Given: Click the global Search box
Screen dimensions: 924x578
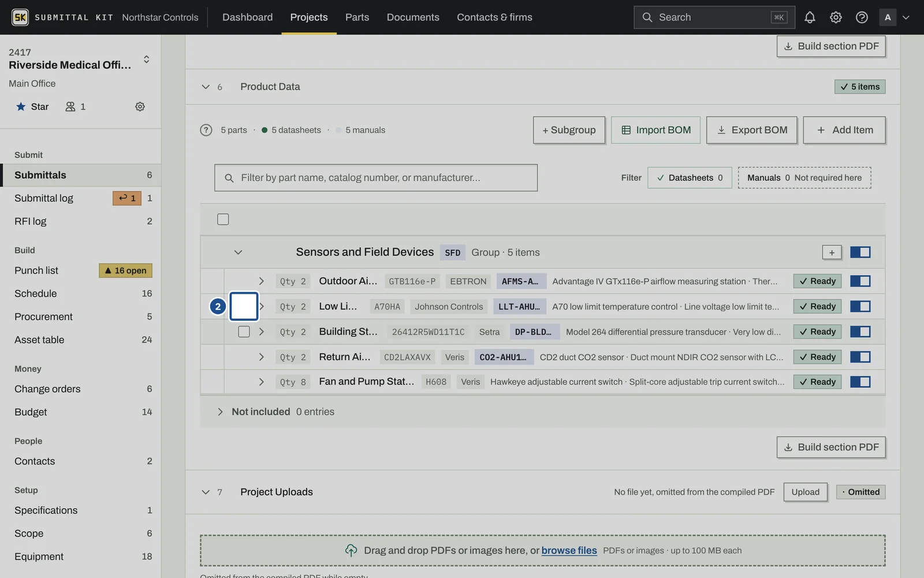Looking at the screenshot, I should point(714,17).
